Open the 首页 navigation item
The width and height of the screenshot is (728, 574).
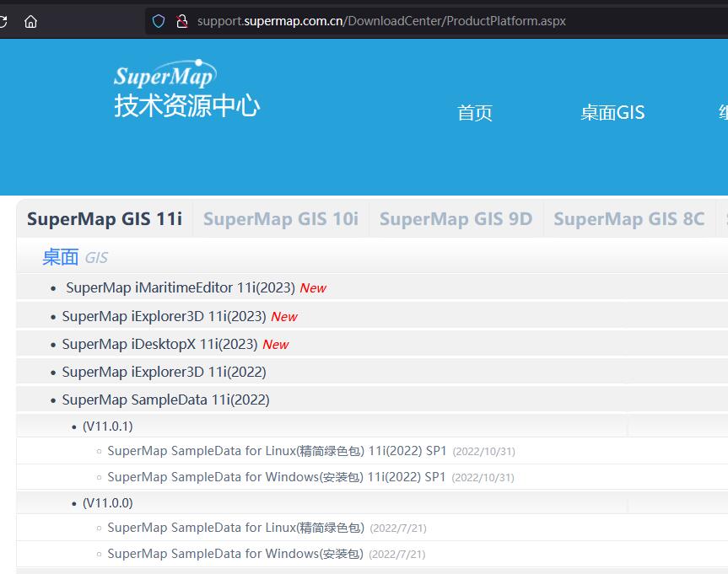click(474, 113)
